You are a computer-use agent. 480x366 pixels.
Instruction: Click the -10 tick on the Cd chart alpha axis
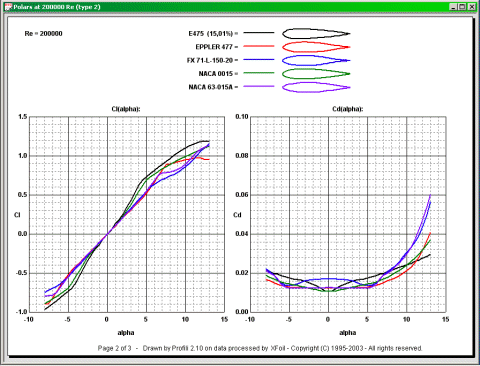point(250,319)
